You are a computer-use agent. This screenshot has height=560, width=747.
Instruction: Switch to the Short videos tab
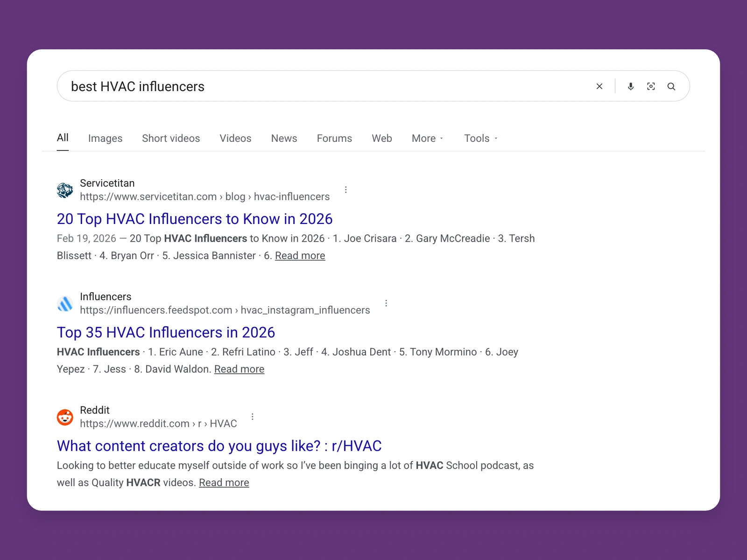[x=171, y=138]
